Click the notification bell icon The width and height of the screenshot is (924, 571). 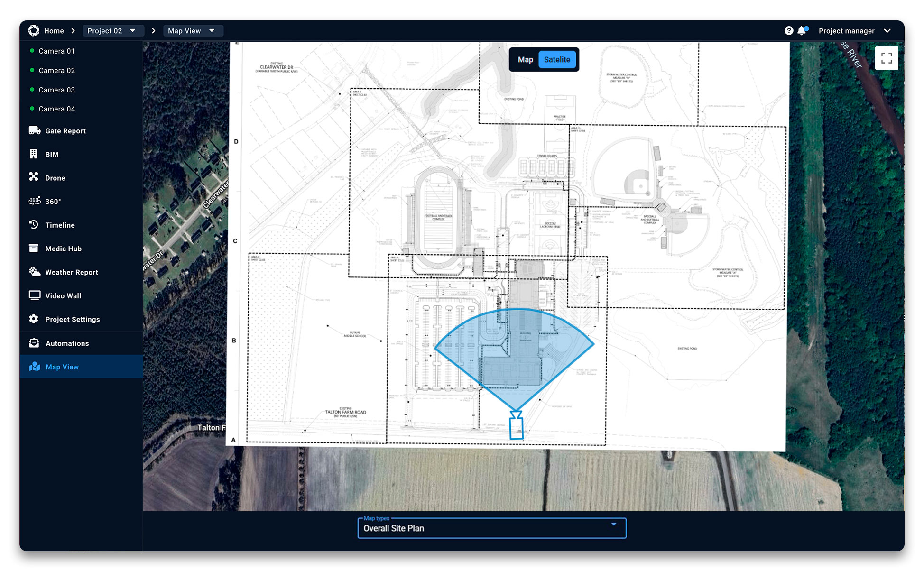pyautogui.click(x=802, y=31)
